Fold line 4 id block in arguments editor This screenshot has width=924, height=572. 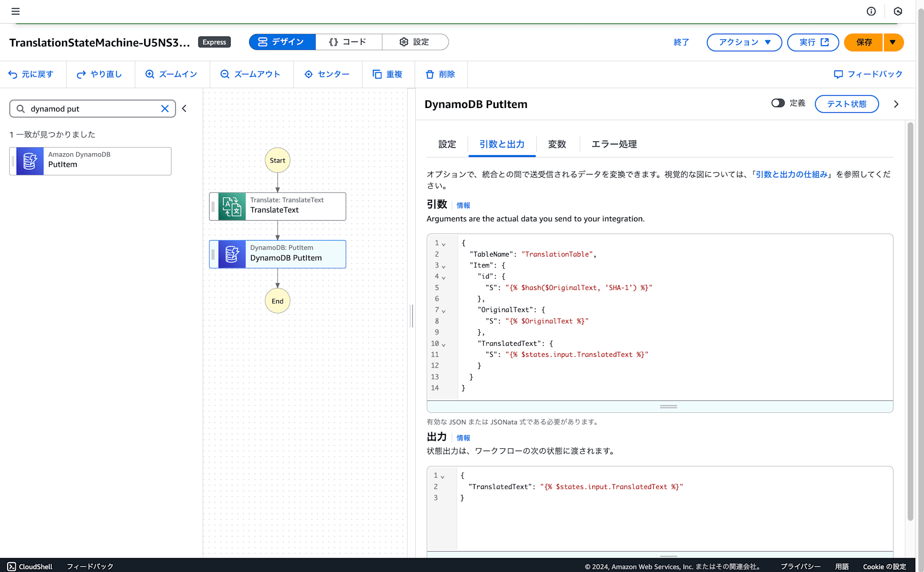tap(444, 277)
